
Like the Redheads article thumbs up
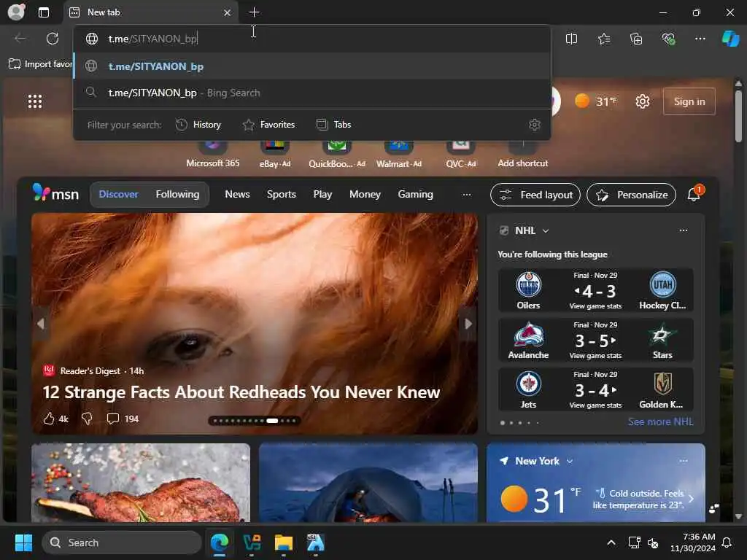pos(49,419)
